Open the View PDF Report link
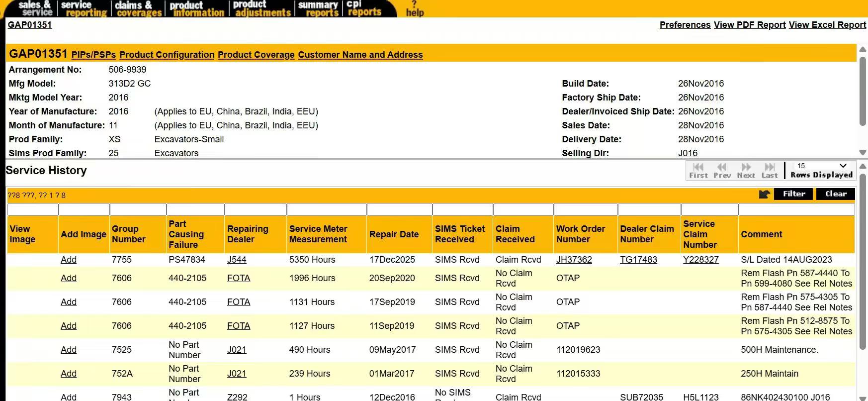Screen dimensions: 868x401 749,25
